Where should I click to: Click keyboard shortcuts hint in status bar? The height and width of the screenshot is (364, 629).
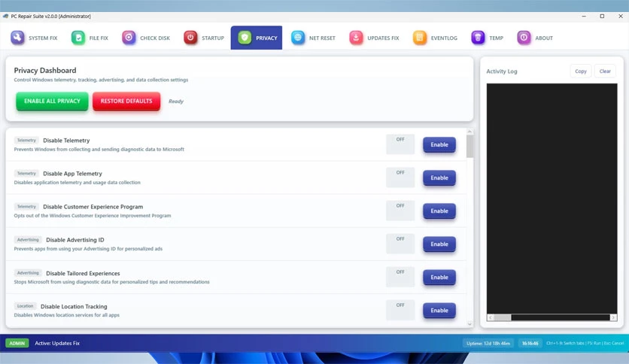(585, 343)
